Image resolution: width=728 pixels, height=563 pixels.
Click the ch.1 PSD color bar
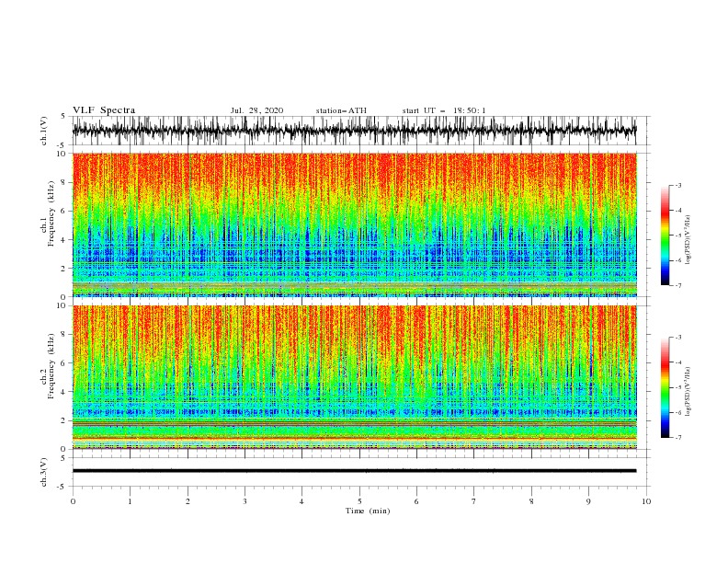(x=665, y=236)
